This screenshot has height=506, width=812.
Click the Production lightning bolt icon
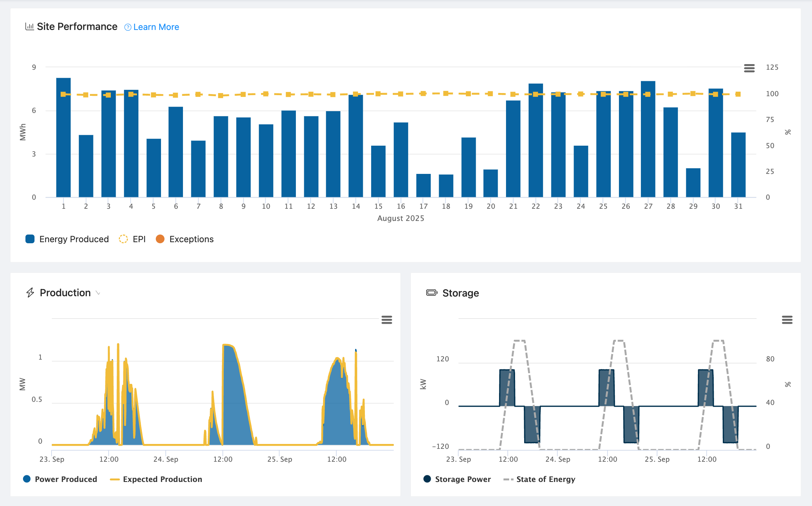click(x=30, y=292)
